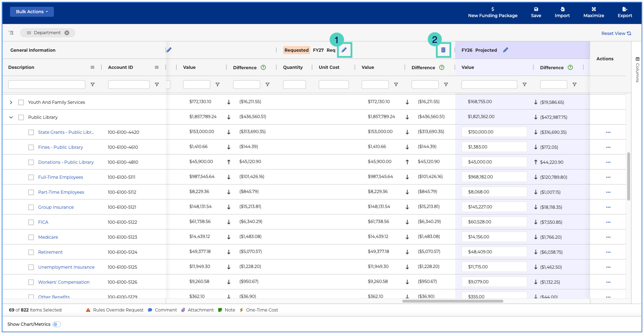
Task: Click the trash icon to delete the column group
Action: 443,50
